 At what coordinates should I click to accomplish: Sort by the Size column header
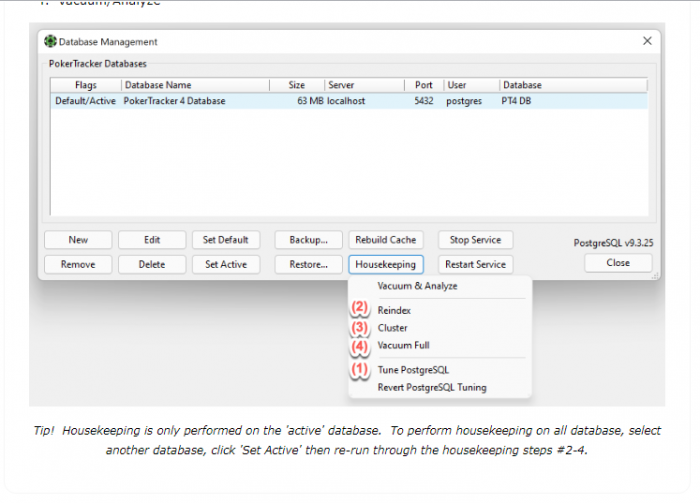[297, 85]
